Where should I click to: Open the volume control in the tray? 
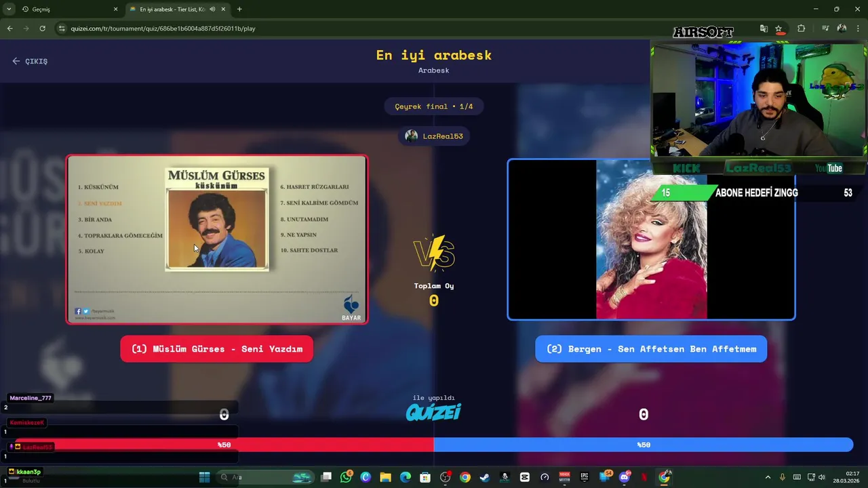822,477
